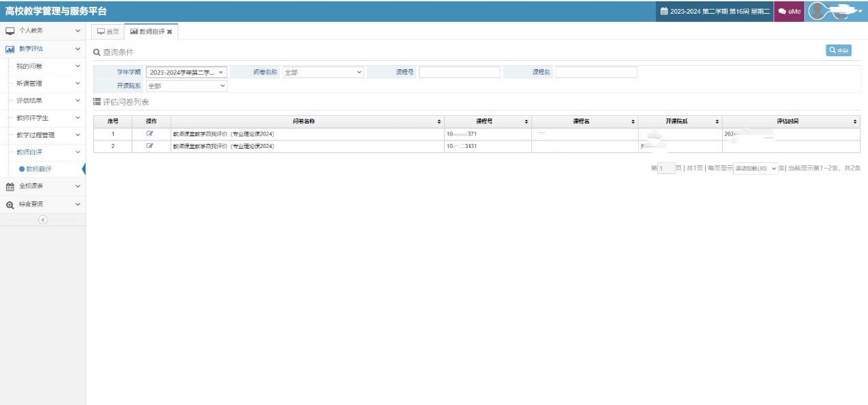This screenshot has width=868, height=405.
Task: Open edit icon for questionnaire row 1
Action: coord(150,134)
